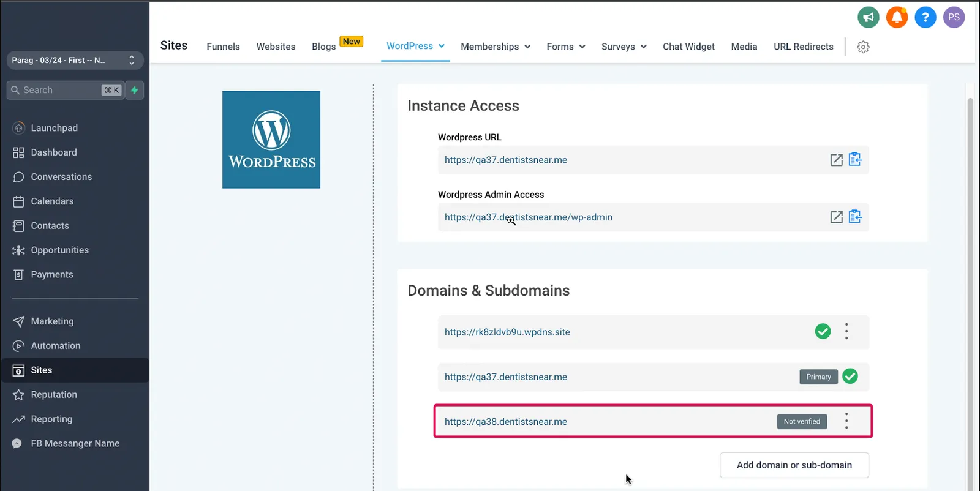980x491 pixels.
Task: Open the qa37.dentistsnear.me/wp-admin link
Action: pos(529,217)
